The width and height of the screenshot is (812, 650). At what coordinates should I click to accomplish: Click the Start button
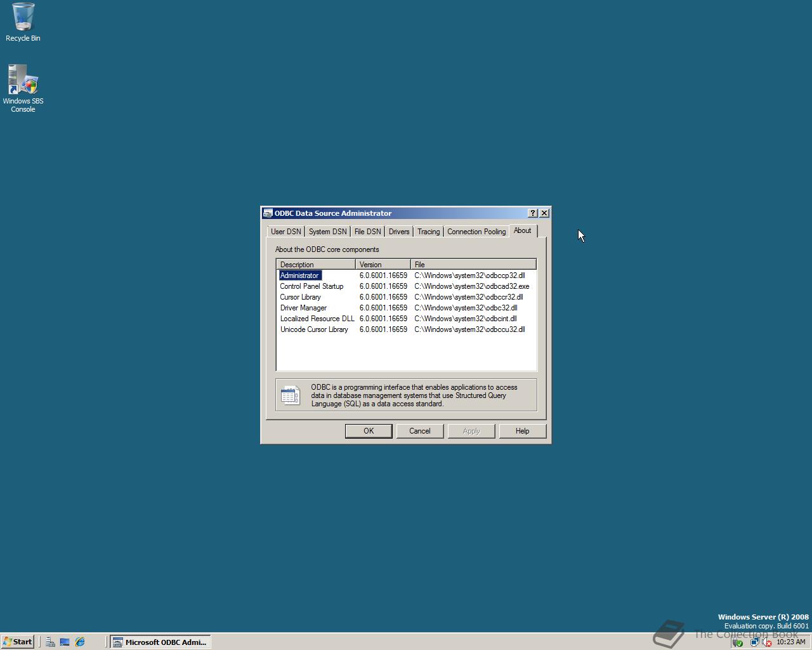click(18, 642)
